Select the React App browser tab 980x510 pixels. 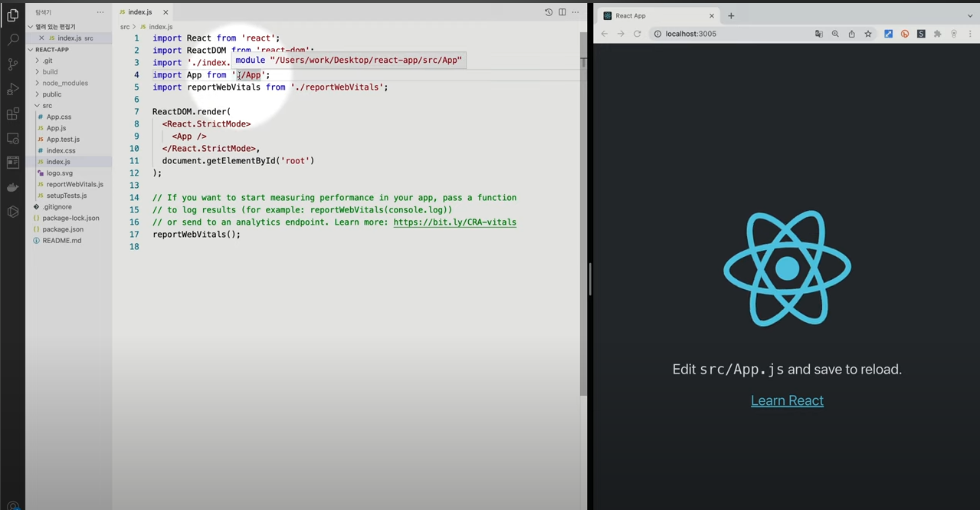click(x=657, y=15)
